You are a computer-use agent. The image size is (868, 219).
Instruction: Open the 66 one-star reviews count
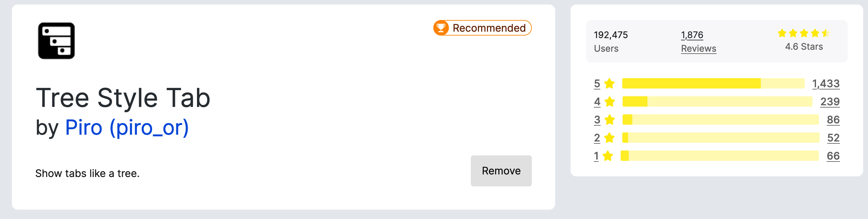(833, 156)
